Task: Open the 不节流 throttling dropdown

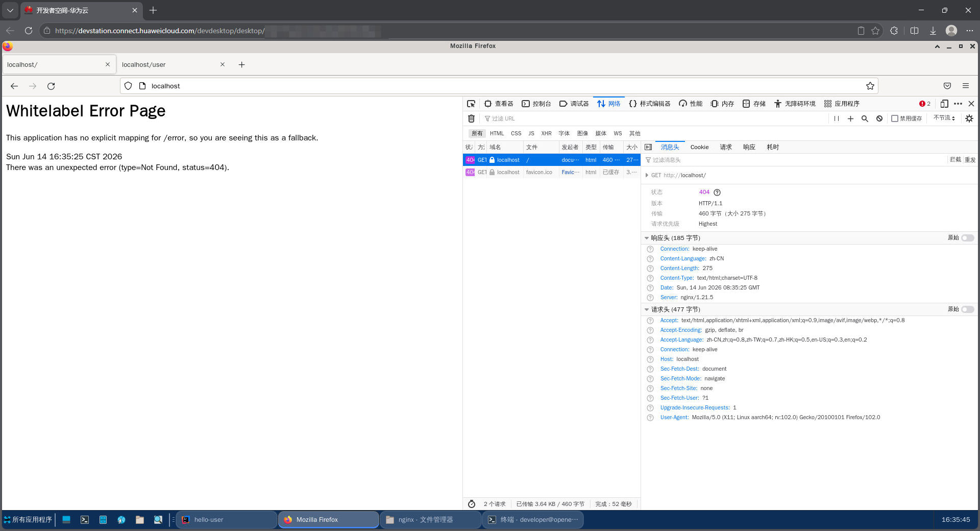Action: pyautogui.click(x=944, y=118)
